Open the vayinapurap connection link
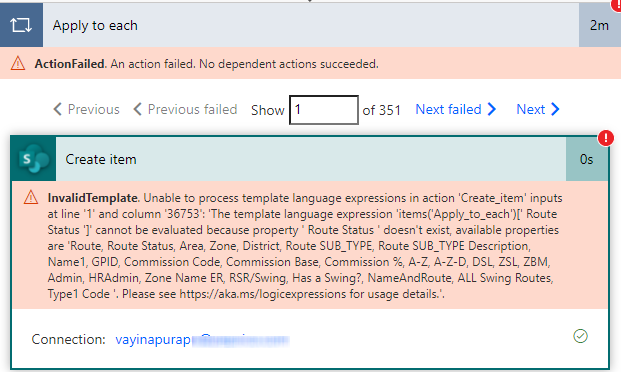 tap(202, 340)
